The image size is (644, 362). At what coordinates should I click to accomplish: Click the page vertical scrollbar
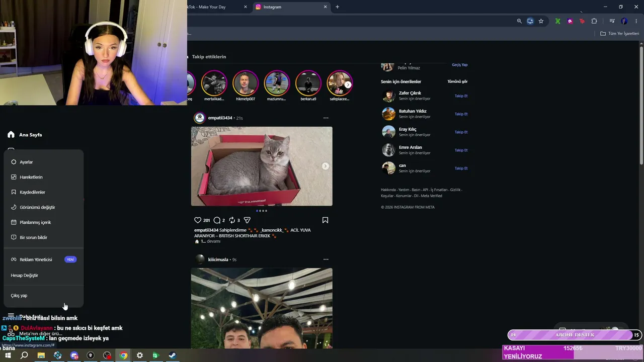click(641, 106)
